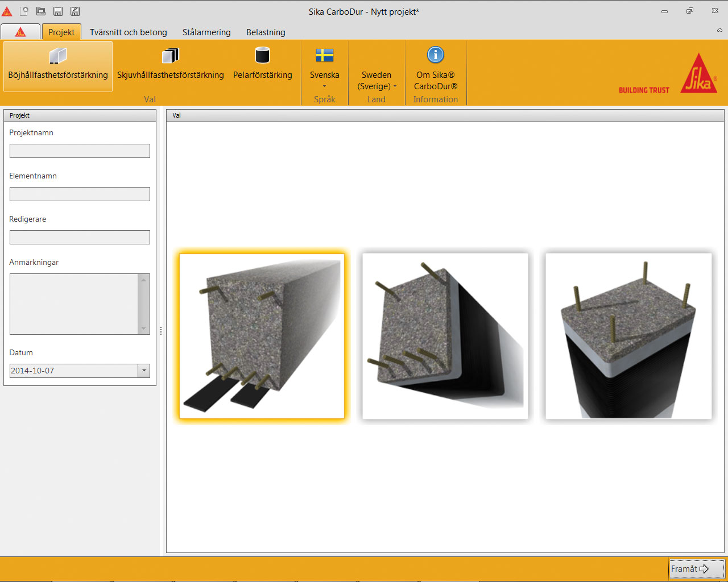The width and height of the screenshot is (728, 582).
Task: Open Om Sika CarboDur information
Action: (436, 68)
